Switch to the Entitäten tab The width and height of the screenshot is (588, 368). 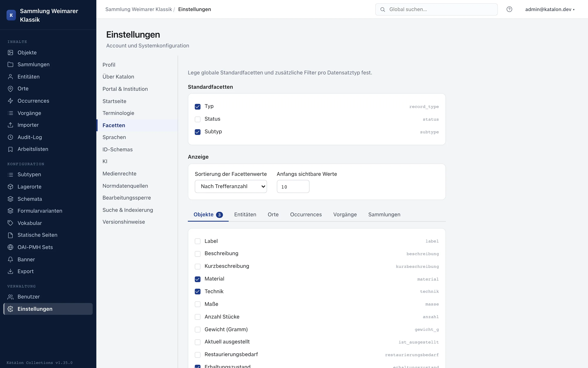point(245,215)
